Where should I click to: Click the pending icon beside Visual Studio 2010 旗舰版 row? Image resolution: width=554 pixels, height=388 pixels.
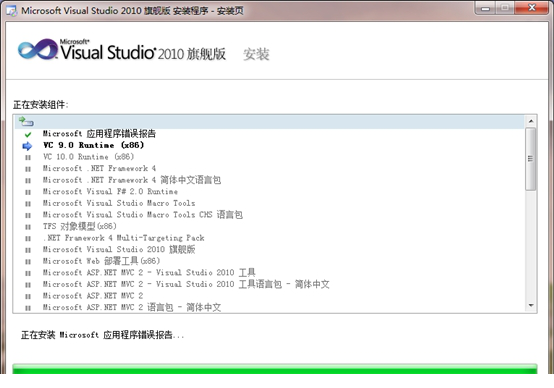click(x=28, y=250)
